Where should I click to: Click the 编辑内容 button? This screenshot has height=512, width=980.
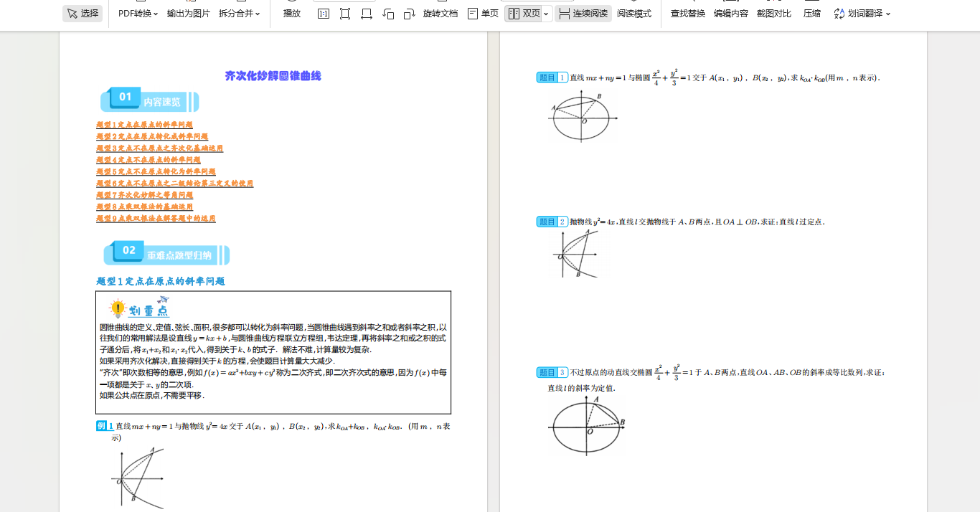point(731,14)
